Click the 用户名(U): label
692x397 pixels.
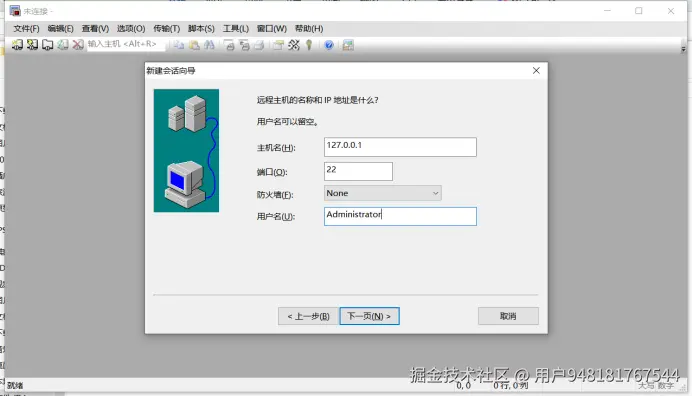click(x=276, y=217)
